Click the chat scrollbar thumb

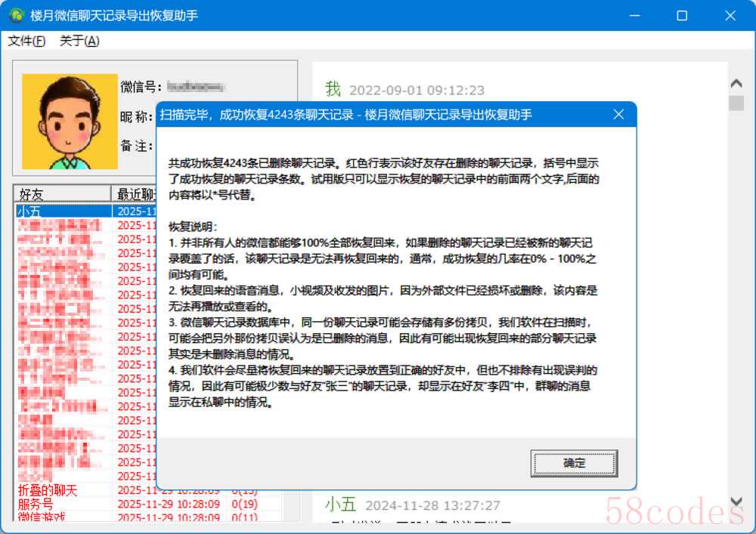[x=736, y=103]
